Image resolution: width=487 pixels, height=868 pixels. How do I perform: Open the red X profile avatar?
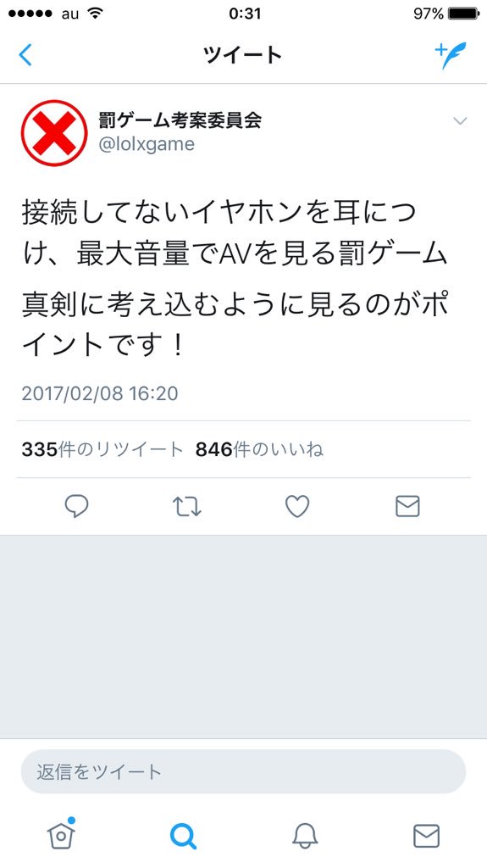click(54, 133)
